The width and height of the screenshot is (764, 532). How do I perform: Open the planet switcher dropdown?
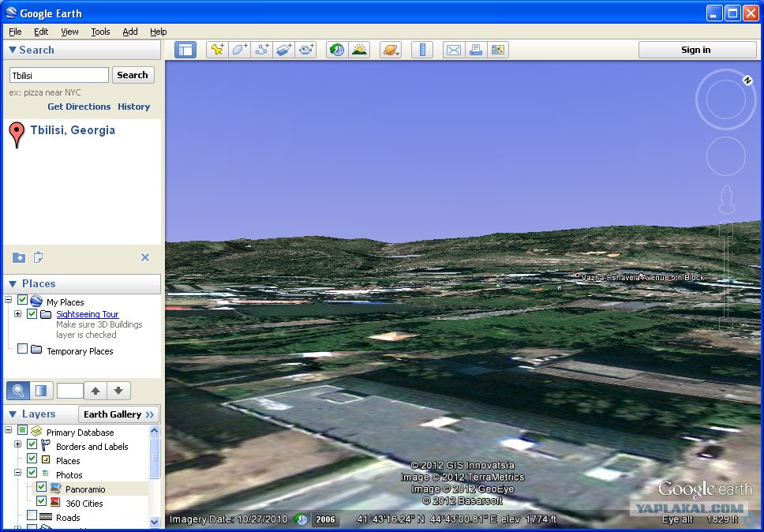coord(391,50)
